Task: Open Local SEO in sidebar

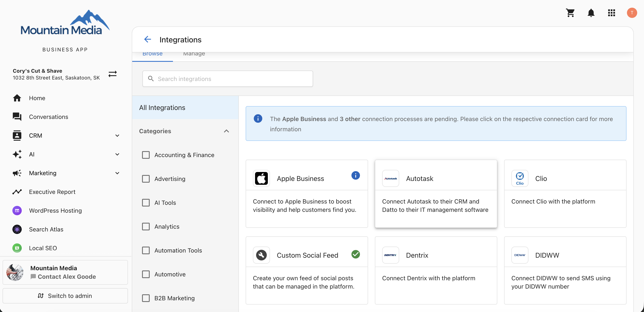Action: coord(43,248)
